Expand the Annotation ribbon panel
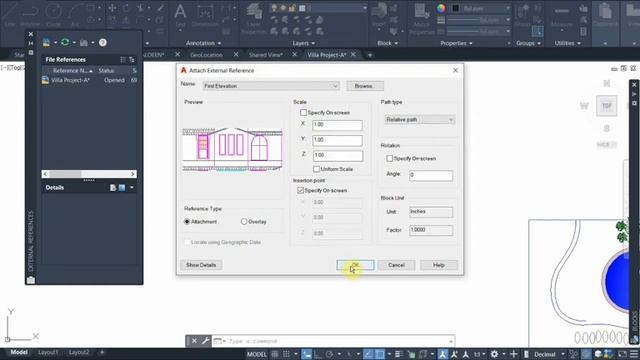This screenshot has width=640, height=360. coord(203,43)
